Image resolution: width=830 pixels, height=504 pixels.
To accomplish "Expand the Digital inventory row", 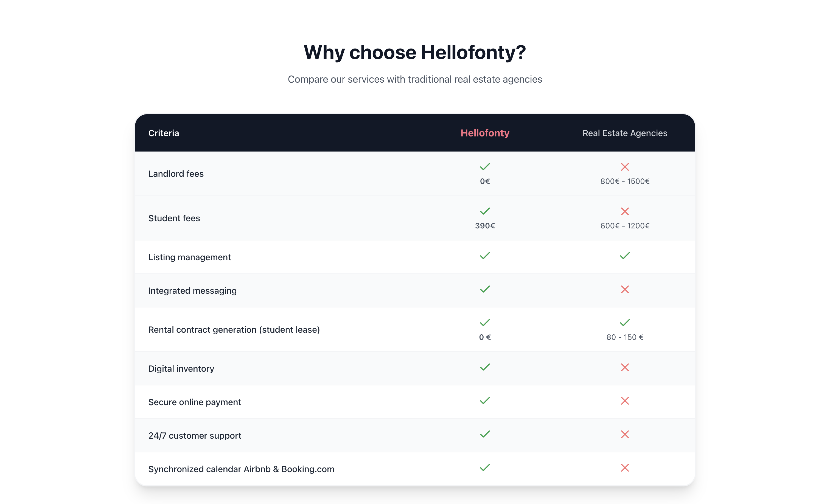I will pyautogui.click(x=181, y=369).
